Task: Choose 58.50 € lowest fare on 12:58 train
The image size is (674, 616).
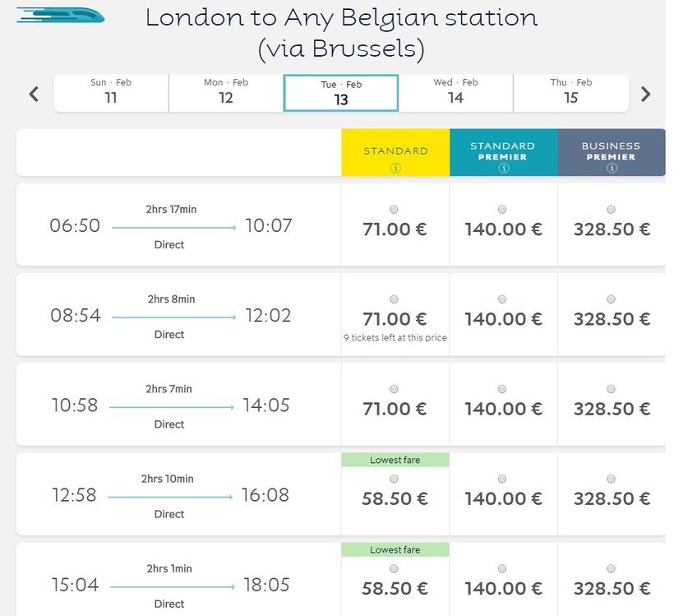Action: 395,479
